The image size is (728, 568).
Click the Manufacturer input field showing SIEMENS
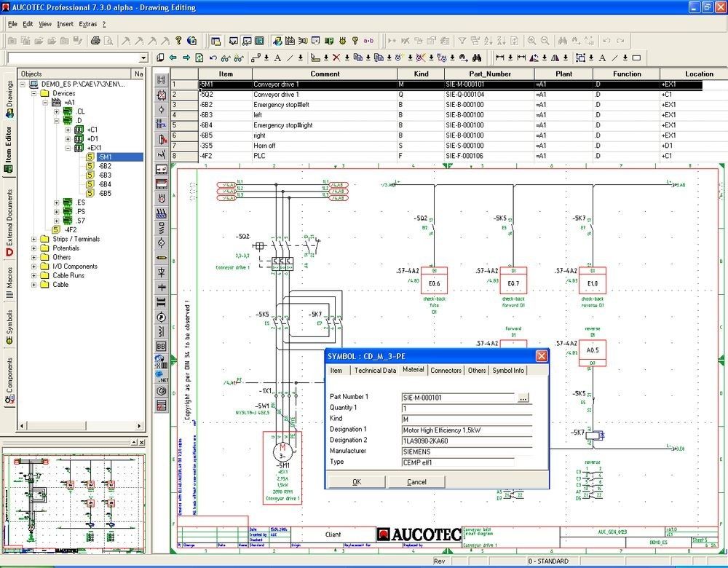(x=462, y=451)
